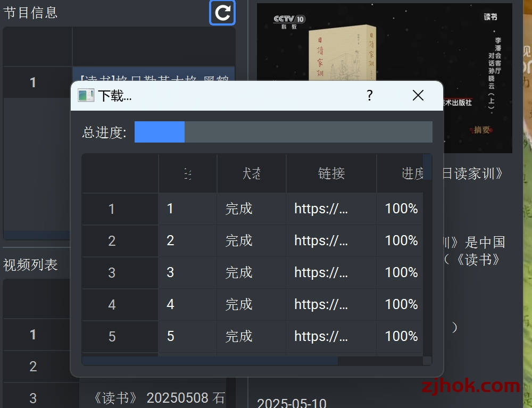Click the https link cell in row 5
The height and width of the screenshot is (408, 532).
331,336
